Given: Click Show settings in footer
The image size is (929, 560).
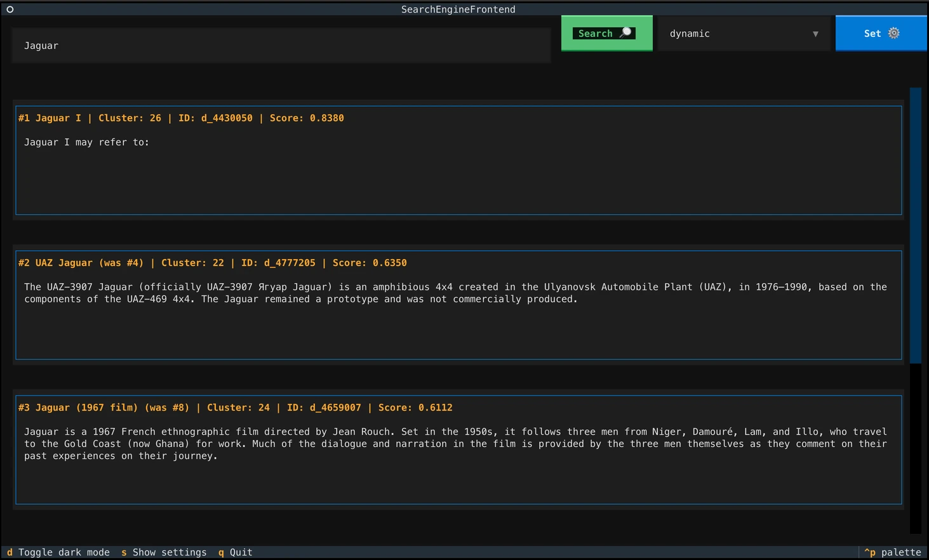Looking at the screenshot, I should (x=164, y=552).
